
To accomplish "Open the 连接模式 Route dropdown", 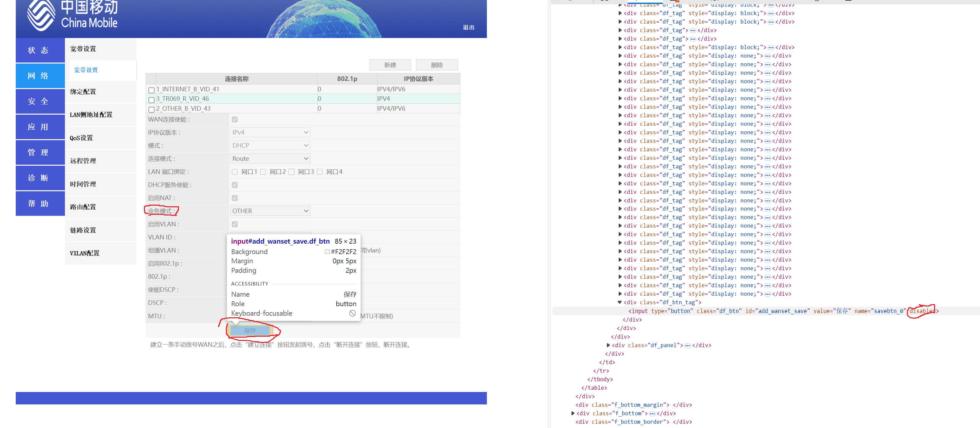I will click(x=270, y=158).
